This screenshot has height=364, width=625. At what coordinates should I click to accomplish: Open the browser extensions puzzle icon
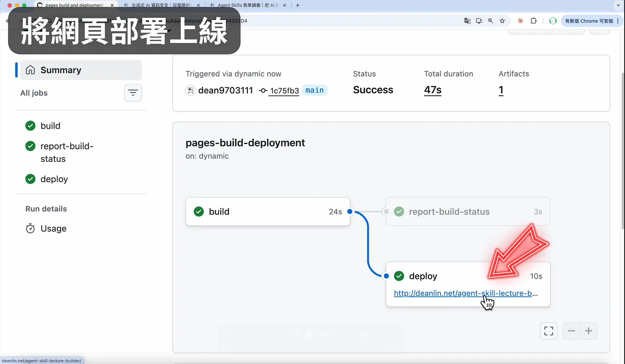[533, 21]
